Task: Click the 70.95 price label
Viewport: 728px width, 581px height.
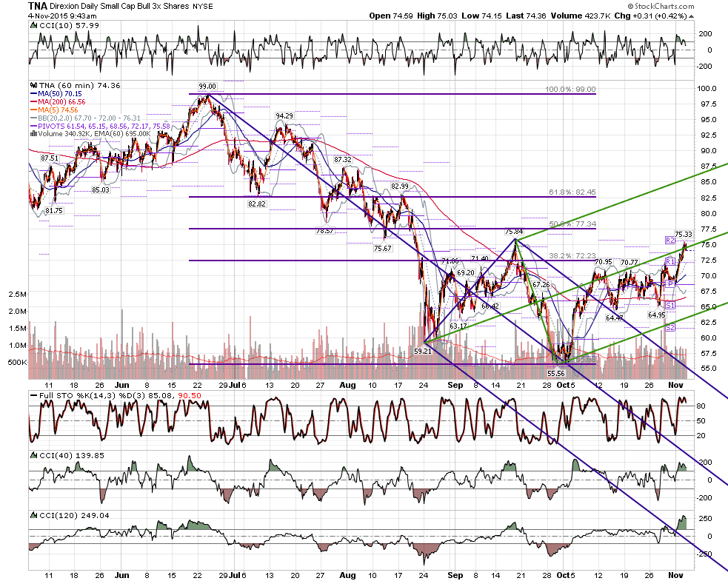Action: pyautogui.click(x=604, y=262)
